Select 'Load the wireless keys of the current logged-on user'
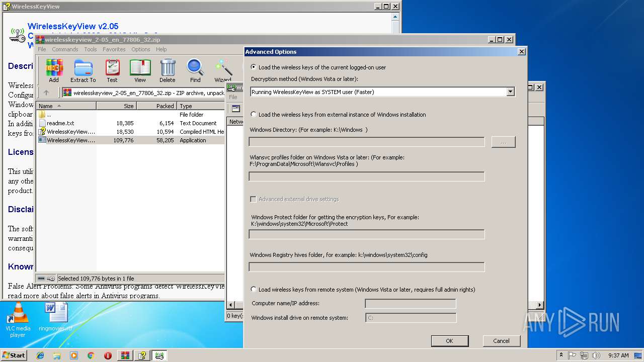Screen dimensions: 644x362 [253, 67]
